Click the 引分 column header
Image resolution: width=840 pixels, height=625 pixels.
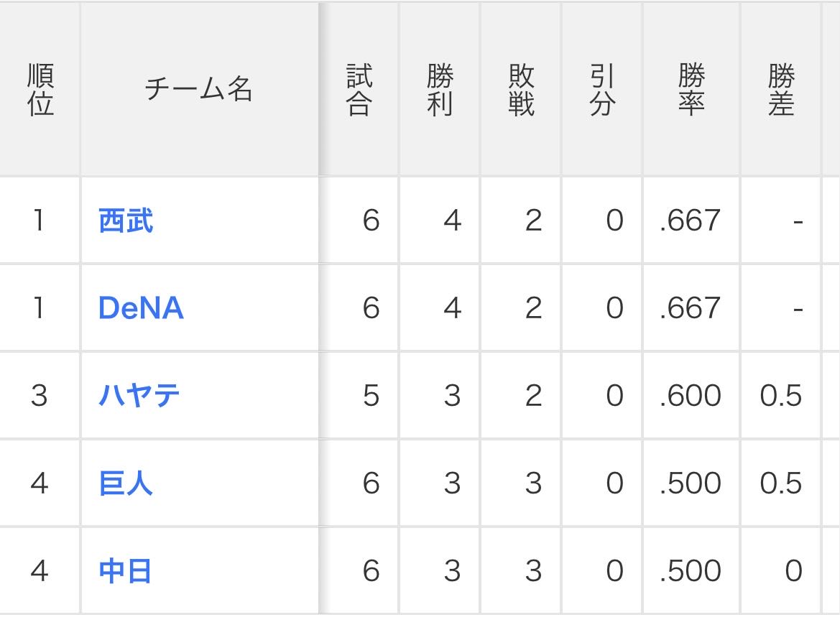(602, 90)
